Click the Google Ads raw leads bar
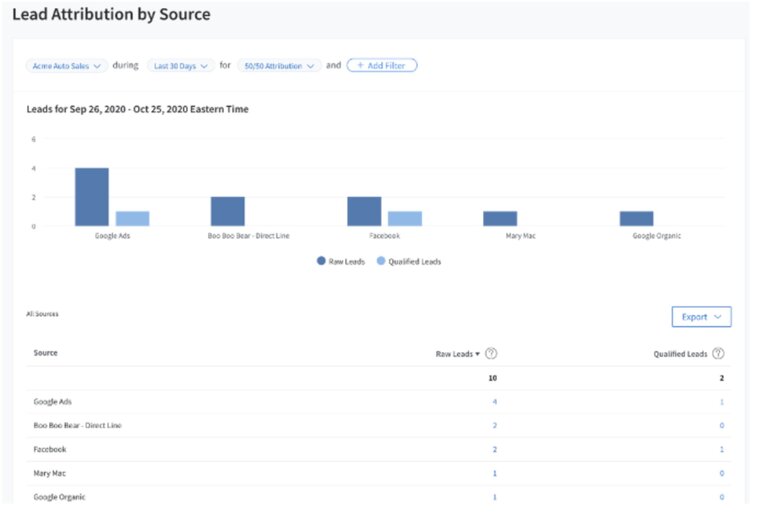 (x=92, y=197)
